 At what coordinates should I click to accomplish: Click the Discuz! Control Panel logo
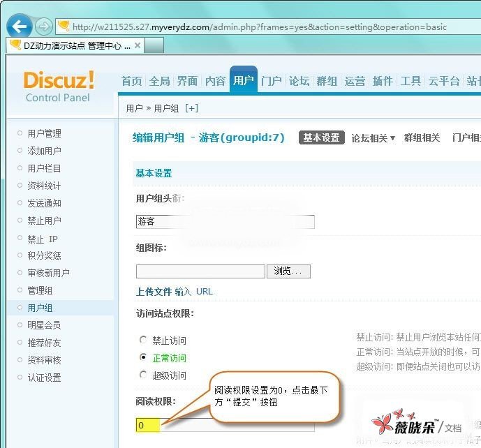click(x=59, y=87)
